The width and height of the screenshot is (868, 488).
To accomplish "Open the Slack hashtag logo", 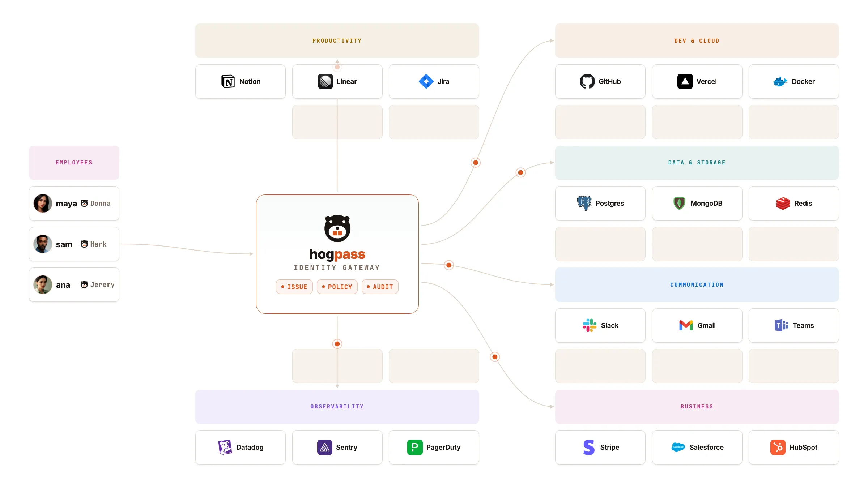I will pyautogui.click(x=590, y=325).
